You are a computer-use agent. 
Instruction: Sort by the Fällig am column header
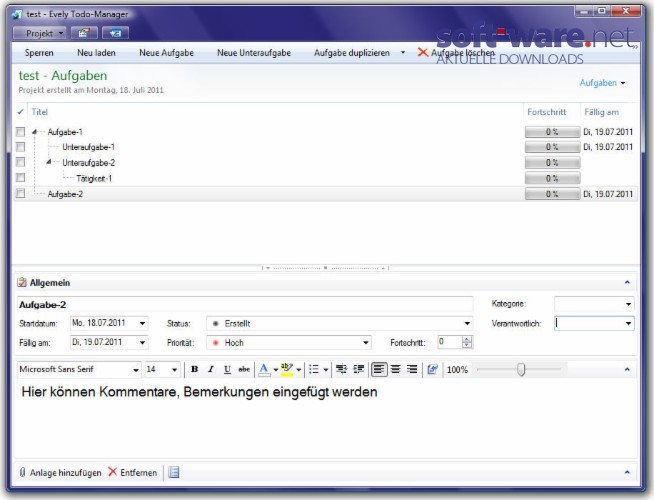pos(601,112)
